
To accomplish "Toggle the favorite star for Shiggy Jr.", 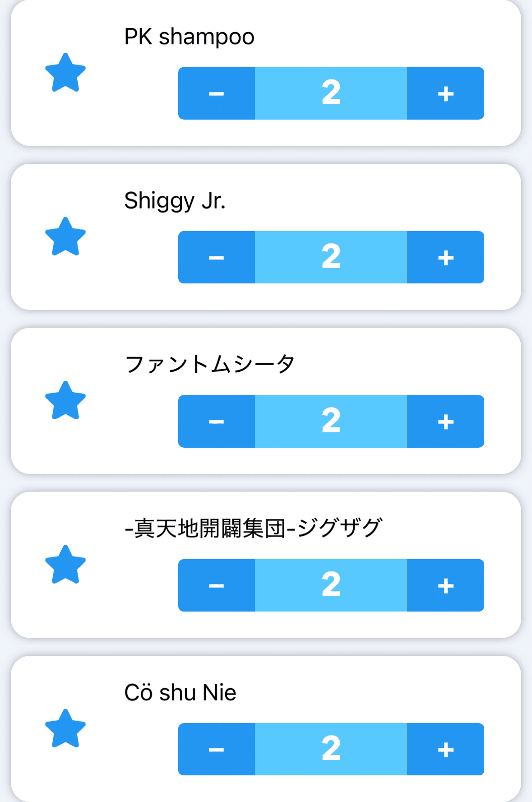I will 65,236.
